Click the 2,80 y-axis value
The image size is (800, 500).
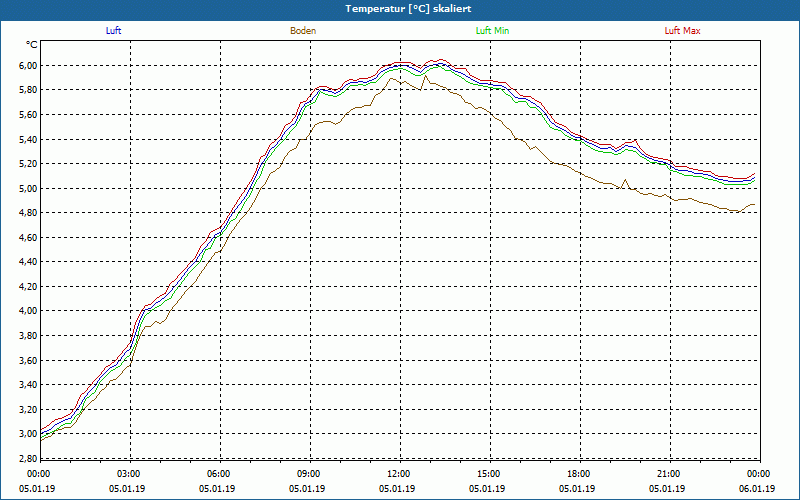(28, 458)
